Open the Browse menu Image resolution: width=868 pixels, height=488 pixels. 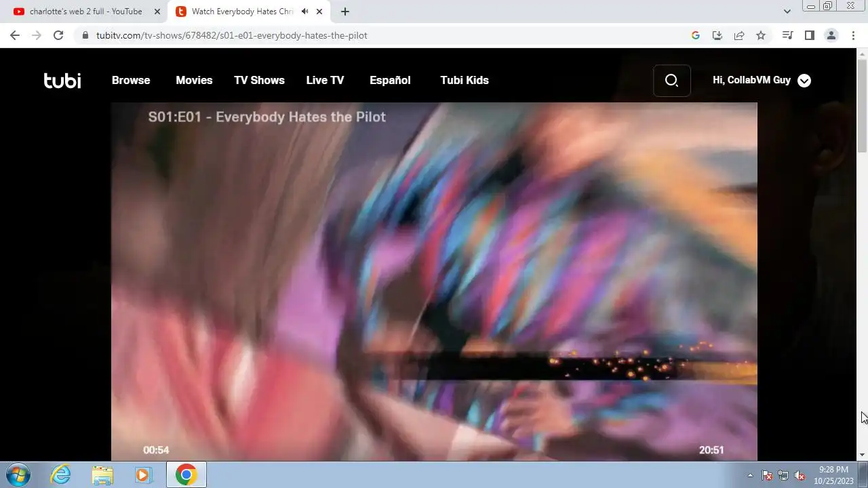pyautogui.click(x=131, y=80)
